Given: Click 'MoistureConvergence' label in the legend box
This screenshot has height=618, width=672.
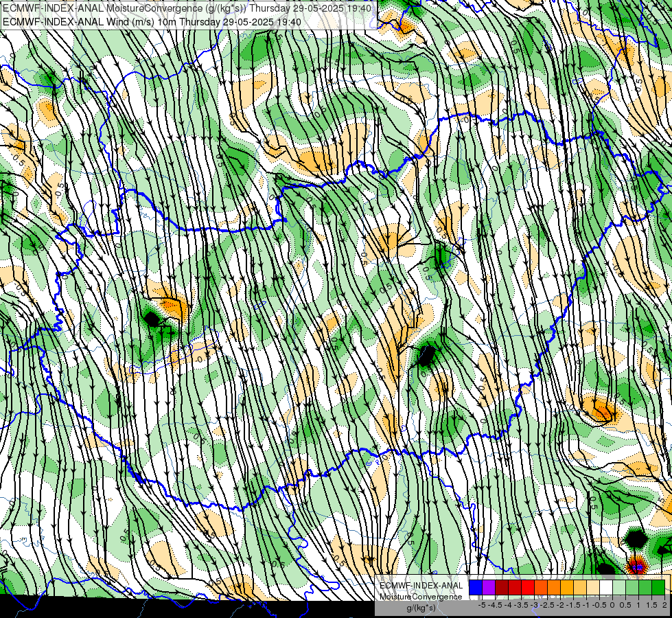Looking at the screenshot, I should [421, 597].
